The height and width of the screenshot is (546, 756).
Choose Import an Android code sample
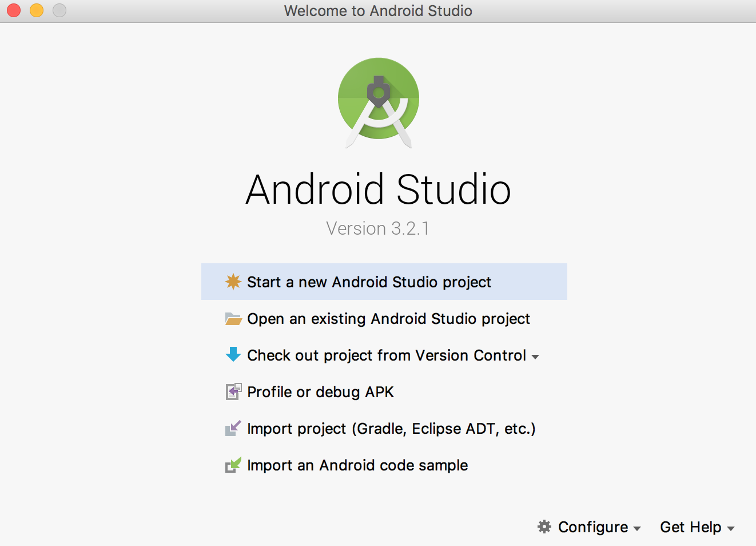[357, 465]
